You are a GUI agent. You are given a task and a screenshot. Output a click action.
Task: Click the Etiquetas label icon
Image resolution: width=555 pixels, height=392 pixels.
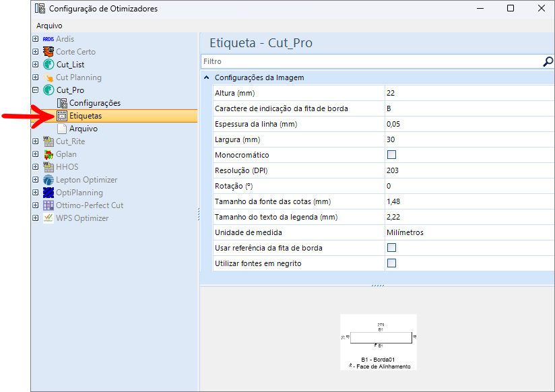[x=62, y=116]
